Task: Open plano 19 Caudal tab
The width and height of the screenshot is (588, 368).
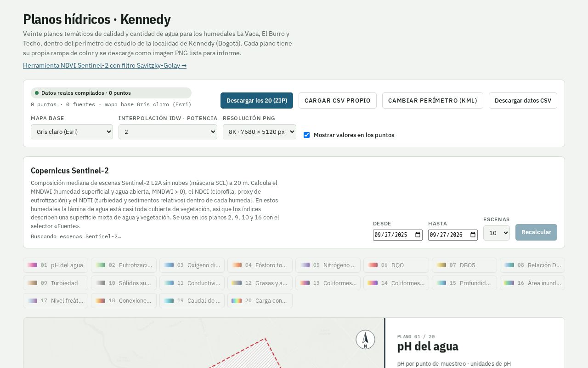Action: click(x=192, y=301)
